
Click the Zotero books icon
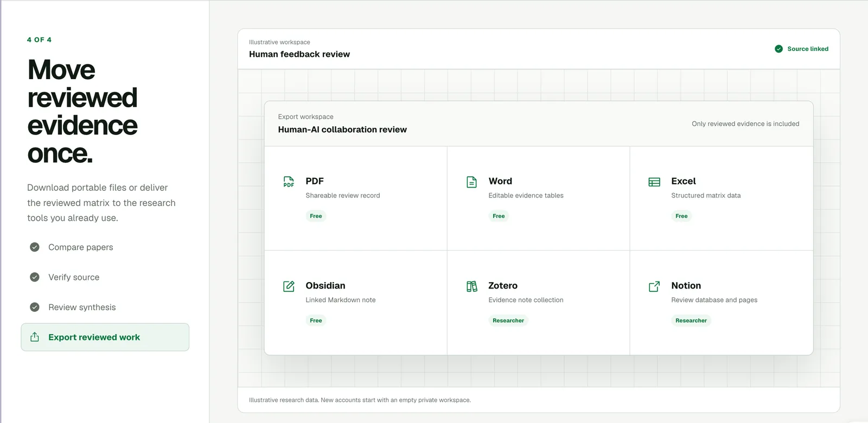tap(471, 286)
